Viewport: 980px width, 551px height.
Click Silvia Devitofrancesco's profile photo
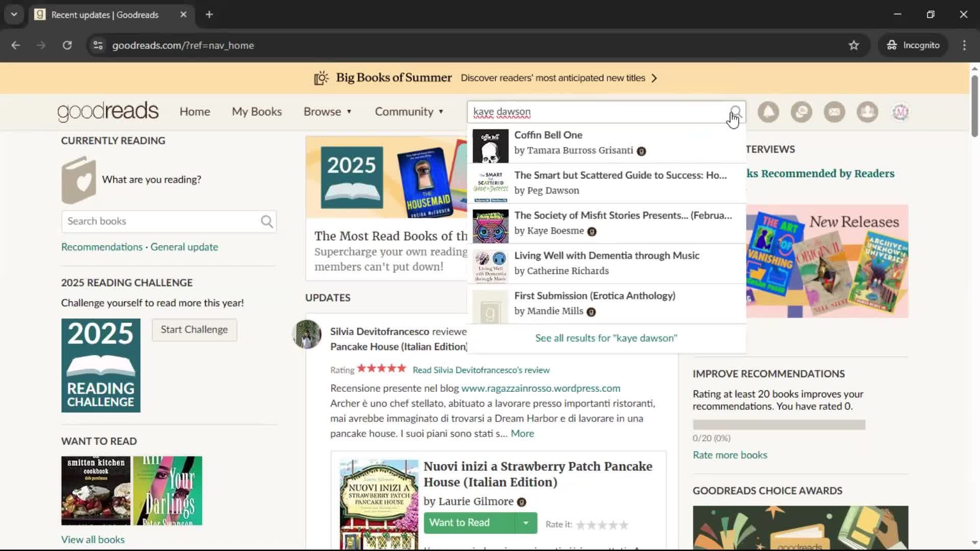pos(307,334)
